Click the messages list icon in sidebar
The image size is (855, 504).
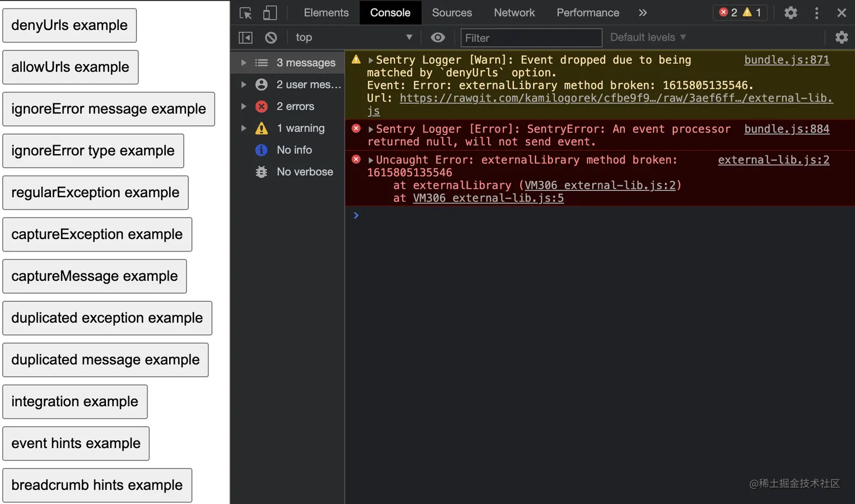click(x=261, y=63)
